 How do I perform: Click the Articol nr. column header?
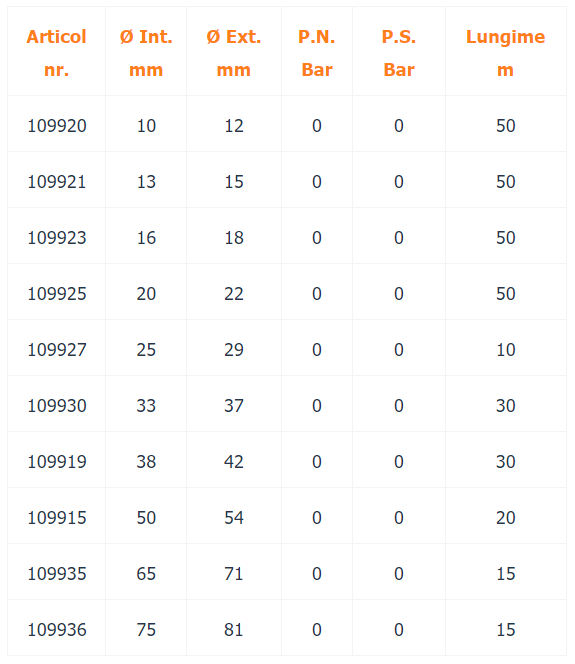57,53
